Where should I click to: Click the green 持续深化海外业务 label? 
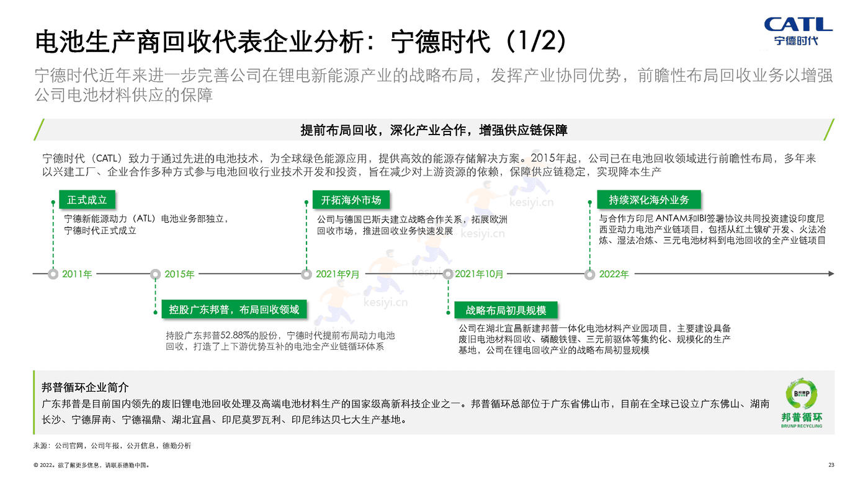649,200
